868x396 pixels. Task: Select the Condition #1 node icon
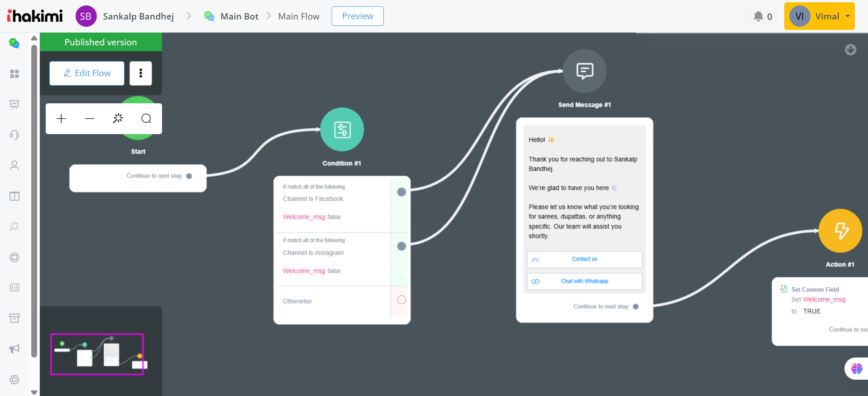[342, 130]
